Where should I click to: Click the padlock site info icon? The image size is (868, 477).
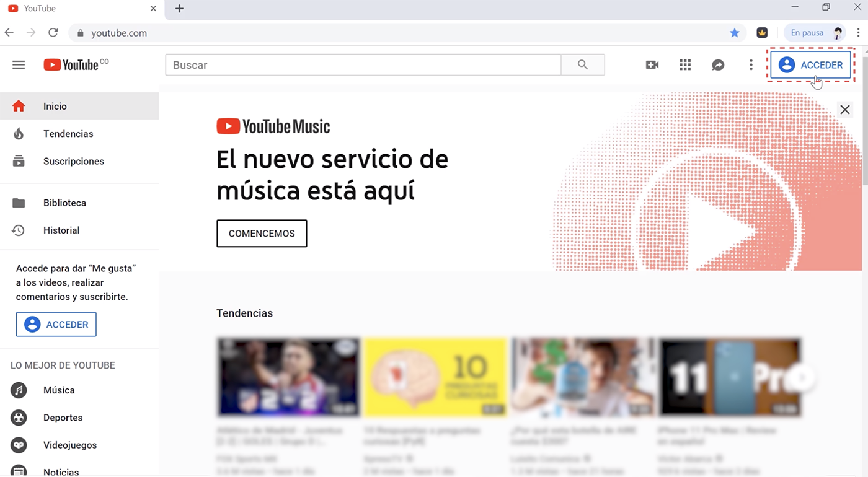[x=80, y=33]
